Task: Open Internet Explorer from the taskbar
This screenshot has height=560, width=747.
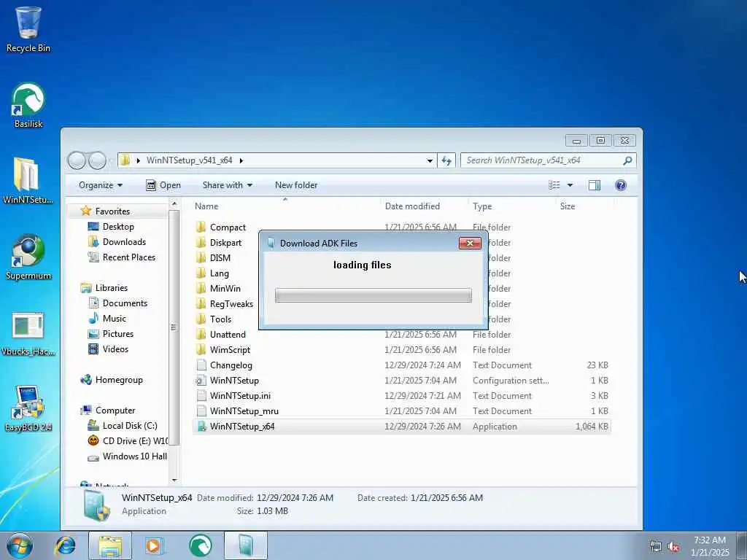Action: pyautogui.click(x=65, y=545)
